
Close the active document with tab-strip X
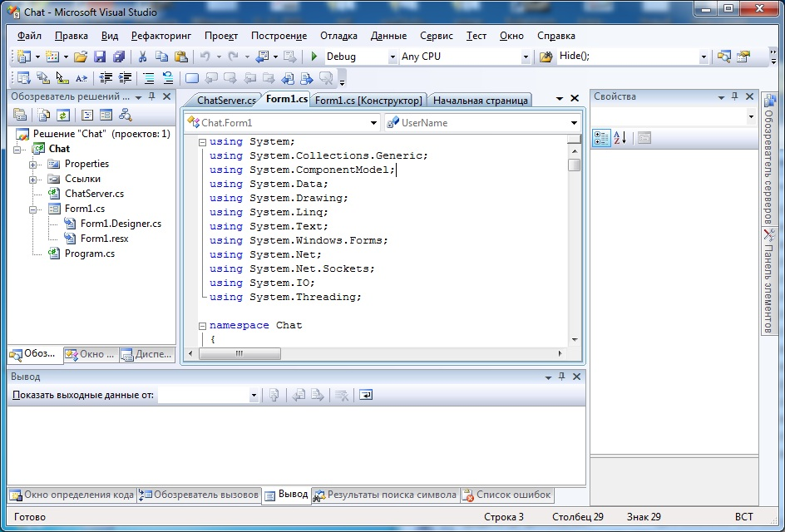(575, 99)
